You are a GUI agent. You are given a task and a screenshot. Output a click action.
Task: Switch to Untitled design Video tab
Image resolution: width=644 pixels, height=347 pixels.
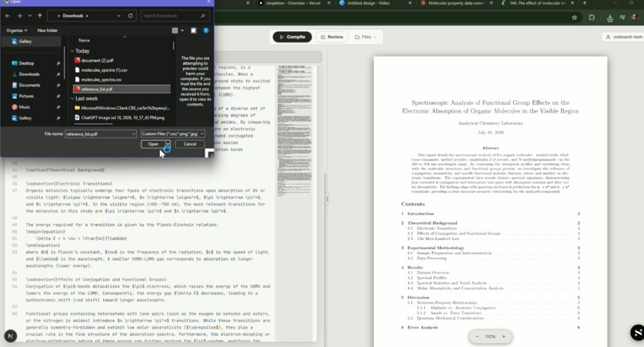click(368, 3)
